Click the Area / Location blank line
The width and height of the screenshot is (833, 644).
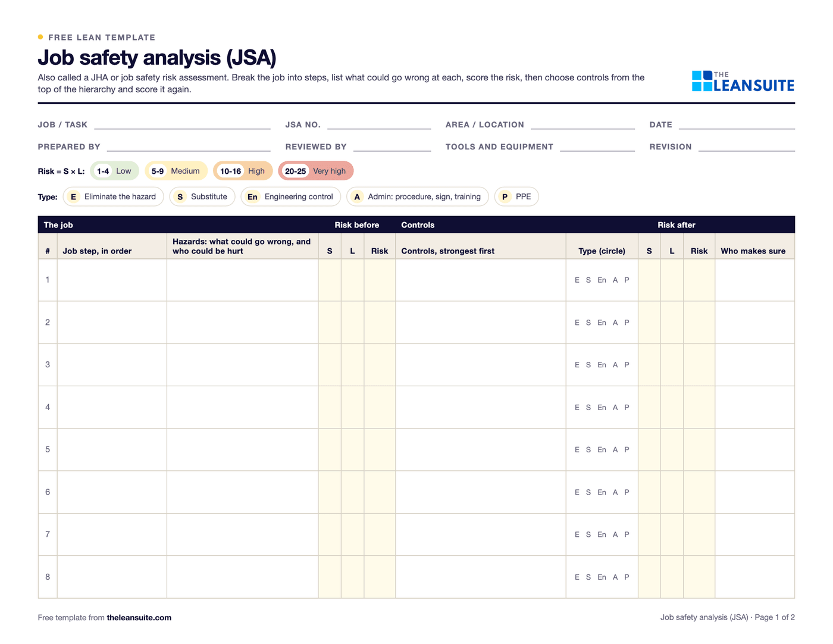(583, 125)
